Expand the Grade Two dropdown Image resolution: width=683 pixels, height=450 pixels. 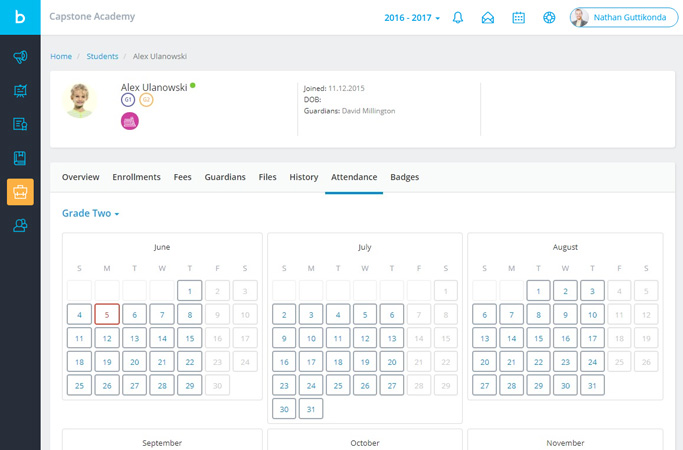[91, 214]
